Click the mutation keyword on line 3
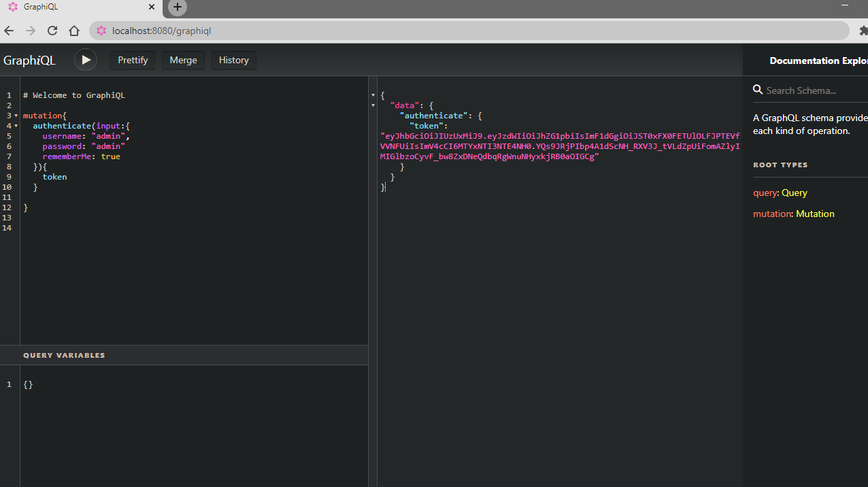The height and width of the screenshot is (487, 868). (42, 116)
